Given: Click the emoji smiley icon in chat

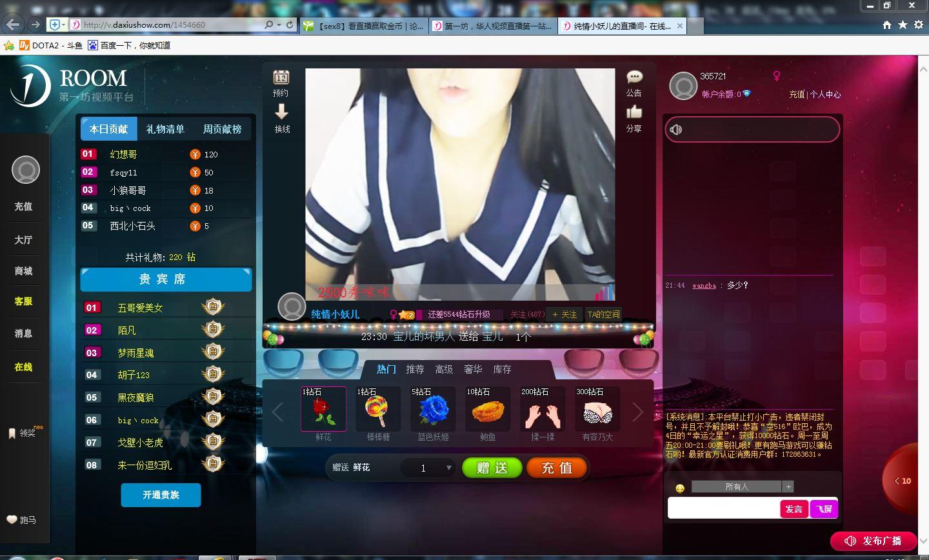Looking at the screenshot, I should point(680,488).
